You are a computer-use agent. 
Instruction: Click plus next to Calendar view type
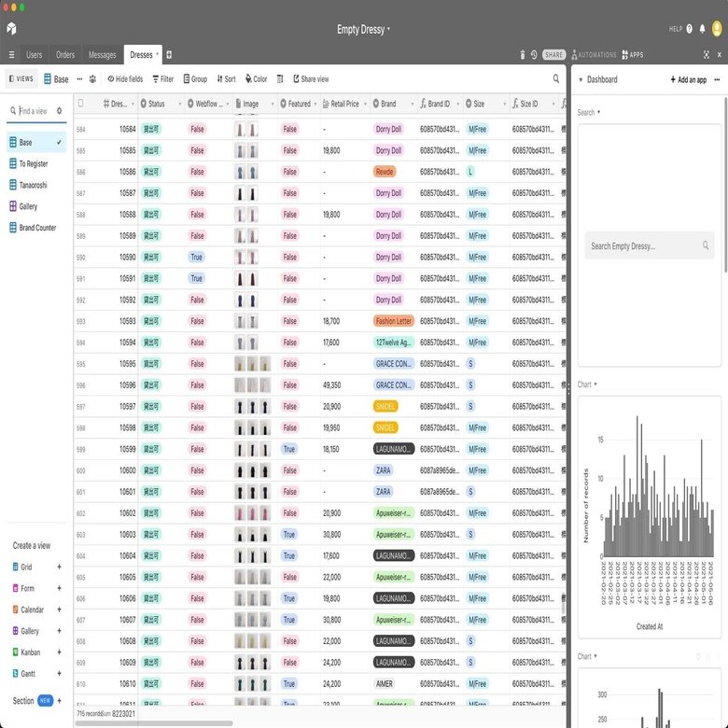point(60,609)
